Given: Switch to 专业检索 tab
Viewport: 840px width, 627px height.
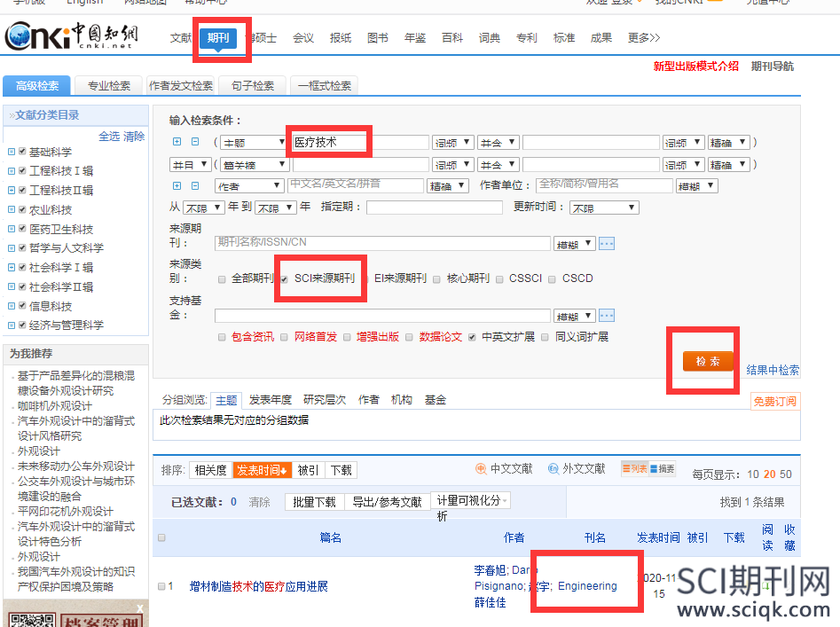Looking at the screenshot, I should 109,86.
